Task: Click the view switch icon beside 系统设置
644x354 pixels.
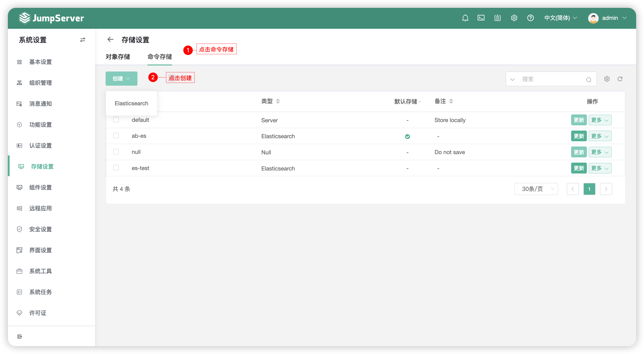Action: 82,40
